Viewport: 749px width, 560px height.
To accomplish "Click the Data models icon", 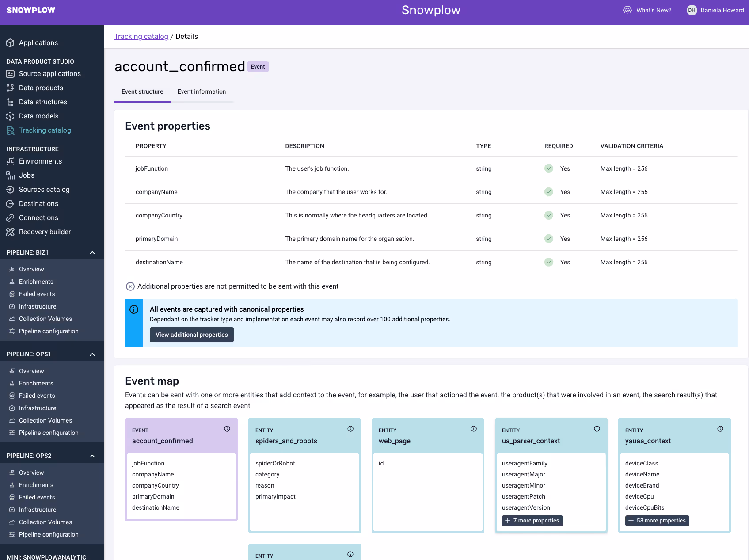I will (10, 116).
